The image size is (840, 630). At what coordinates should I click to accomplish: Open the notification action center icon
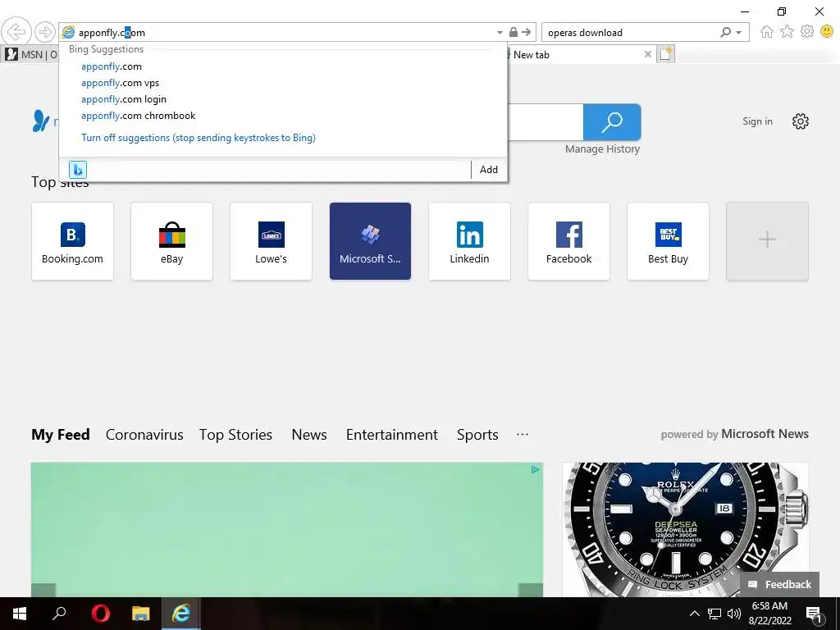click(x=814, y=614)
